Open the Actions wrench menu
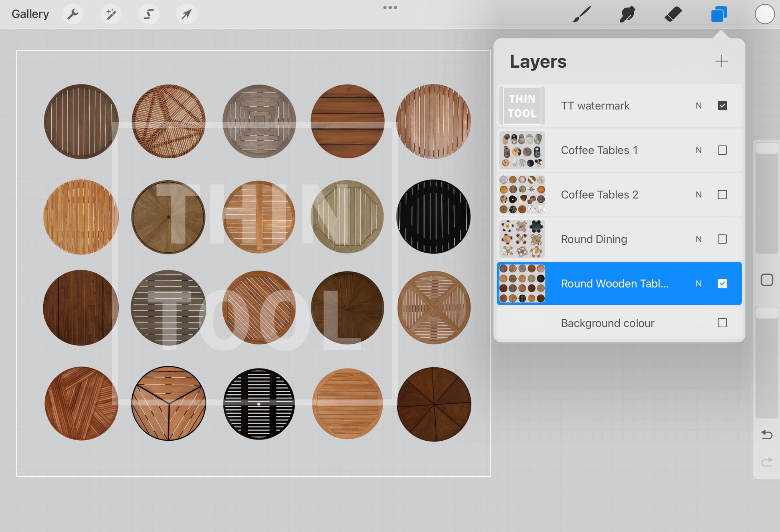This screenshot has height=532, width=780. coord(73,14)
